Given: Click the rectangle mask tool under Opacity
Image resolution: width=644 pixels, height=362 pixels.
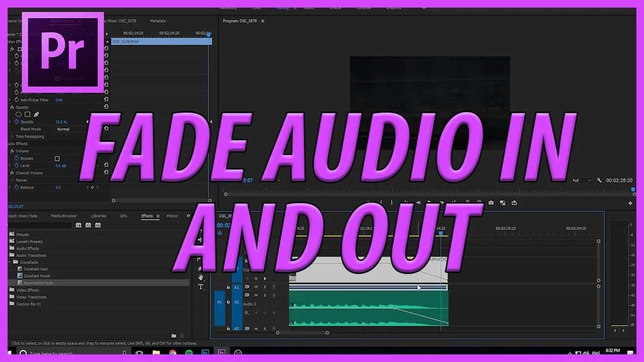Looking at the screenshot, I should (x=27, y=114).
